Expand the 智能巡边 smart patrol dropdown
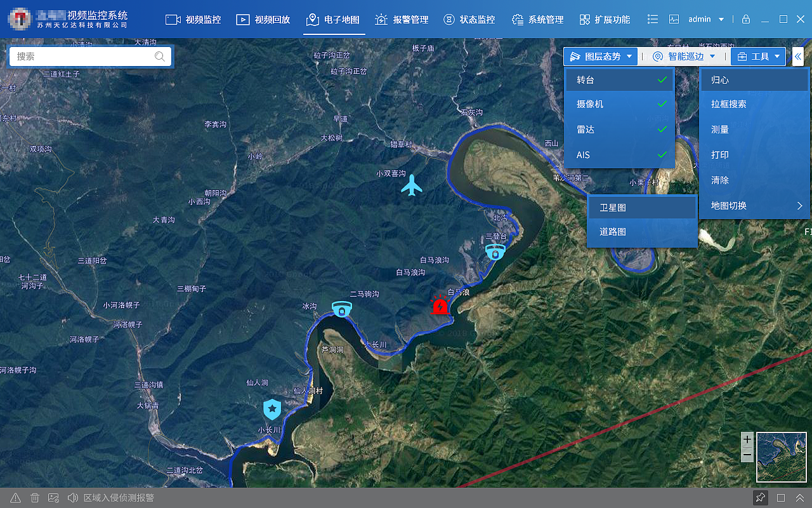 tap(684, 57)
